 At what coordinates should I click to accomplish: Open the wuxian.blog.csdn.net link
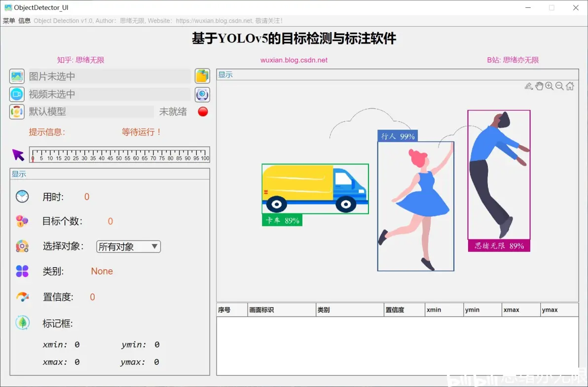[294, 60]
